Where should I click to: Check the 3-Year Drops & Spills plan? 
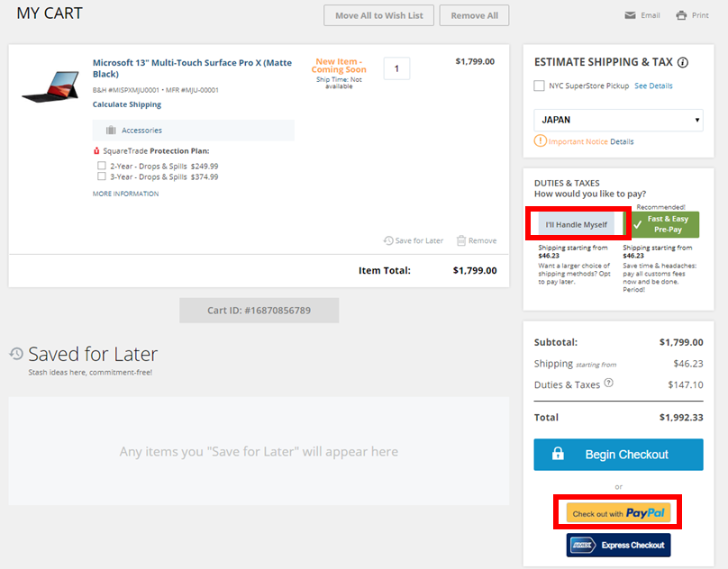101,176
